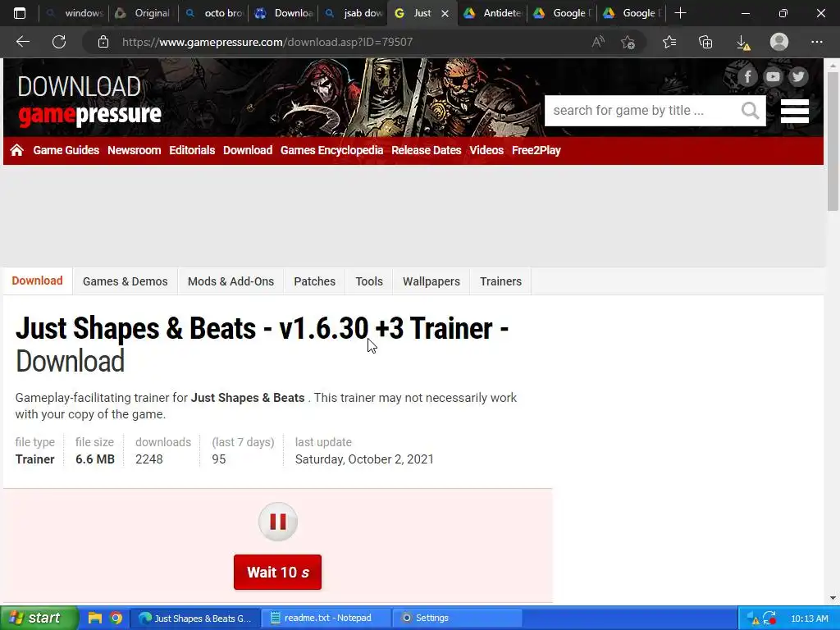The image size is (840, 630).
Task: Select the Patches tab
Action: (x=314, y=281)
